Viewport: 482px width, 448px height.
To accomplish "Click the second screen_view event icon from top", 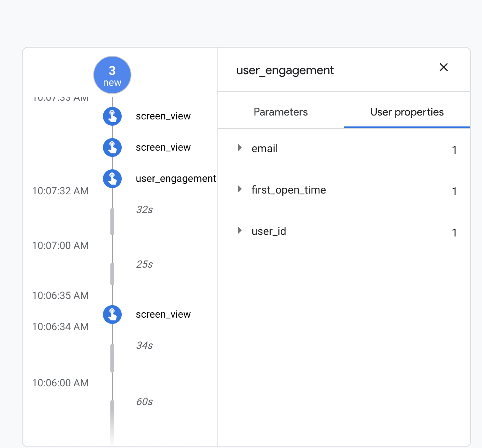I will (x=112, y=148).
